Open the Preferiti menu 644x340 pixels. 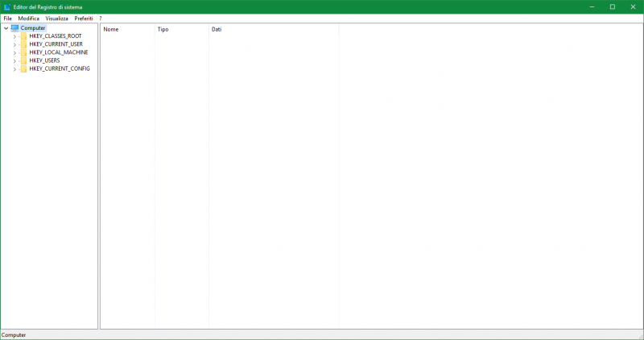pyautogui.click(x=84, y=19)
